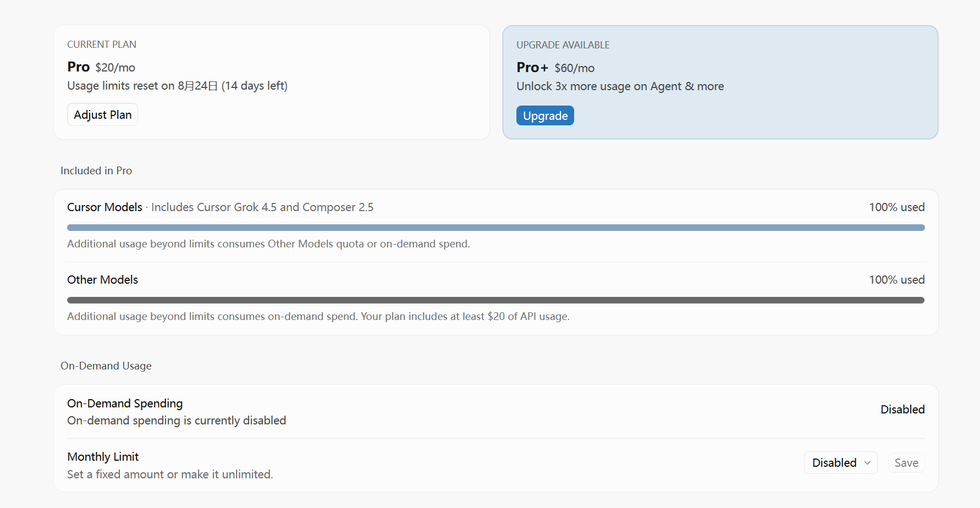Click the Included in Pro section heading
The height and width of the screenshot is (508, 980).
[x=96, y=170]
